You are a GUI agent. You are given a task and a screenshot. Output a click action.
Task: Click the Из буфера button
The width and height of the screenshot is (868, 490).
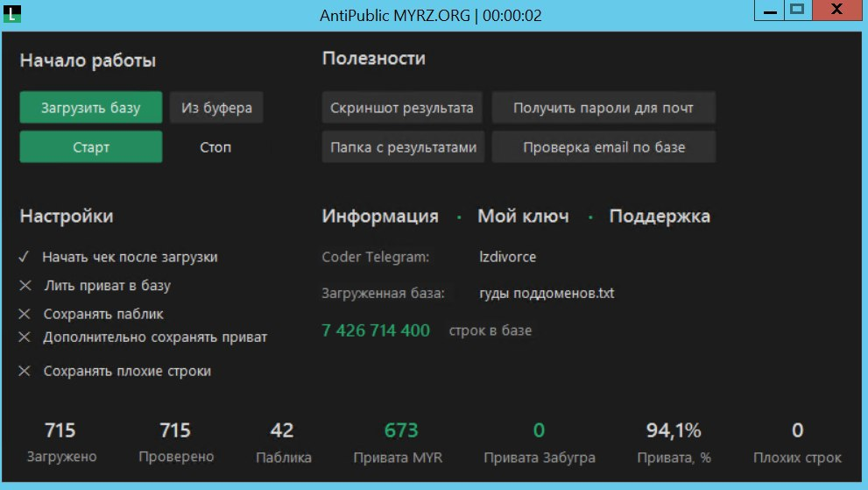[216, 108]
